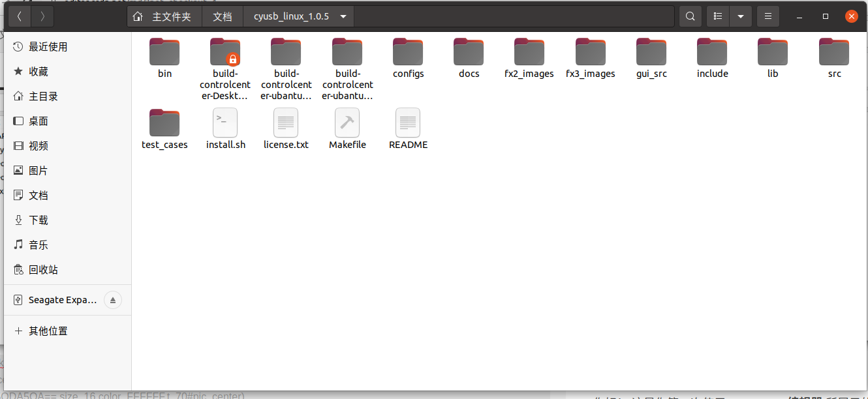The width and height of the screenshot is (868, 399).
Task: Click the back navigation arrow
Action: (x=19, y=16)
